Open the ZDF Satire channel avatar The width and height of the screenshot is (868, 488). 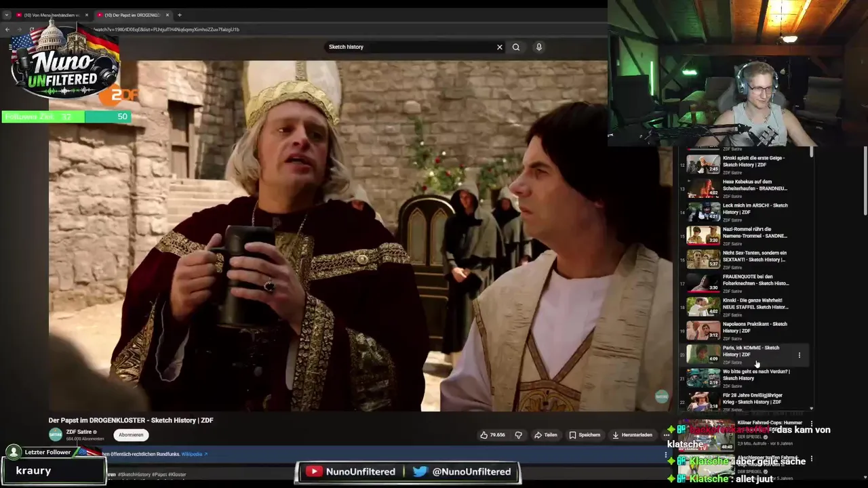(55, 434)
